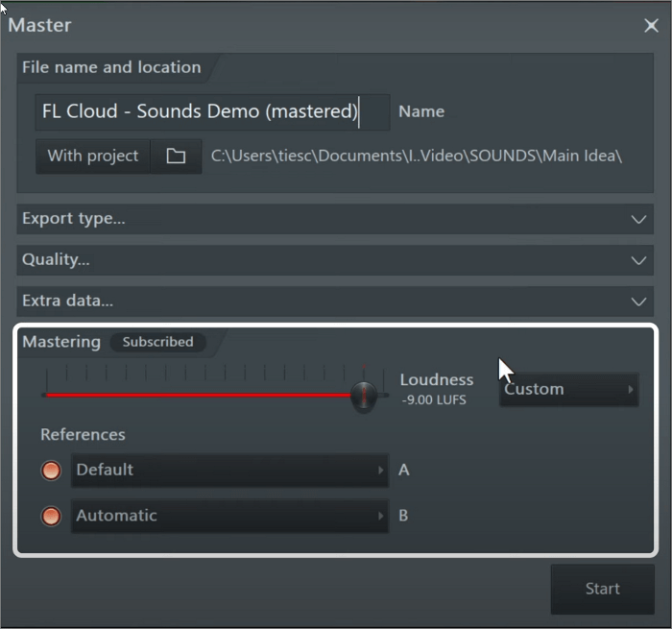Click the Loudness slider knob
Image resolution: width=672 pixels, height=629 pixels.
[x=364, y=397]
